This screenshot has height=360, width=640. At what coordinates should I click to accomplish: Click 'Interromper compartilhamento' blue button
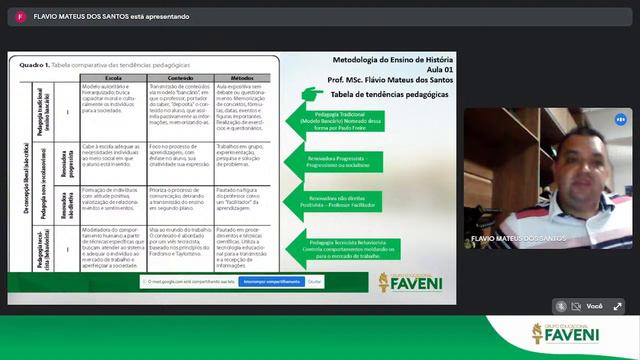click(271, 282)
